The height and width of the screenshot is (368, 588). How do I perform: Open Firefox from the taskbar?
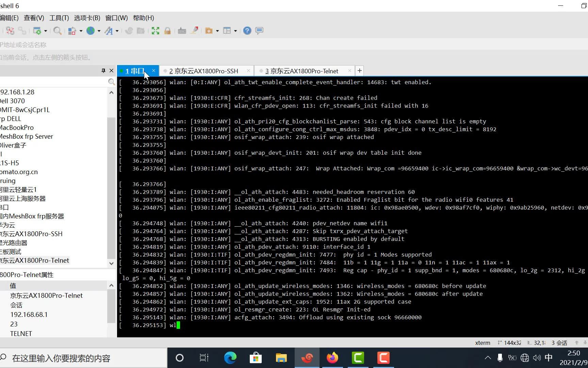pyautogui.click(x=332, y=358)
